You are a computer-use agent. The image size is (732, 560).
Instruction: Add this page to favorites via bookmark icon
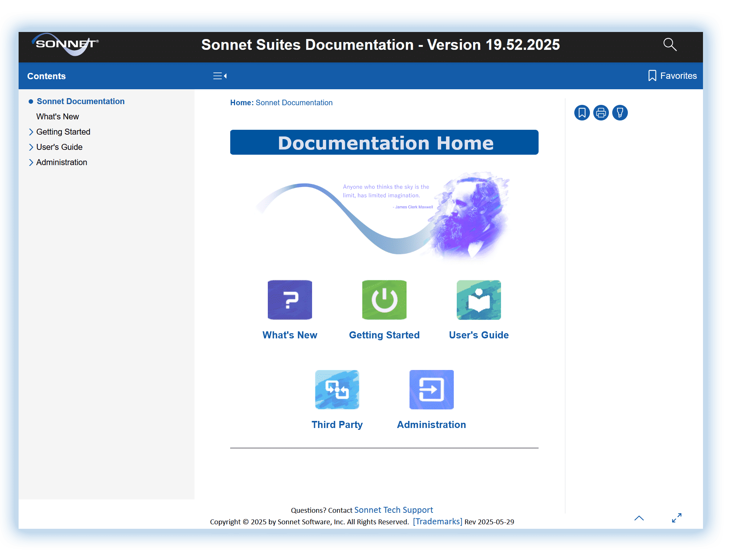[x=582, y=113]
